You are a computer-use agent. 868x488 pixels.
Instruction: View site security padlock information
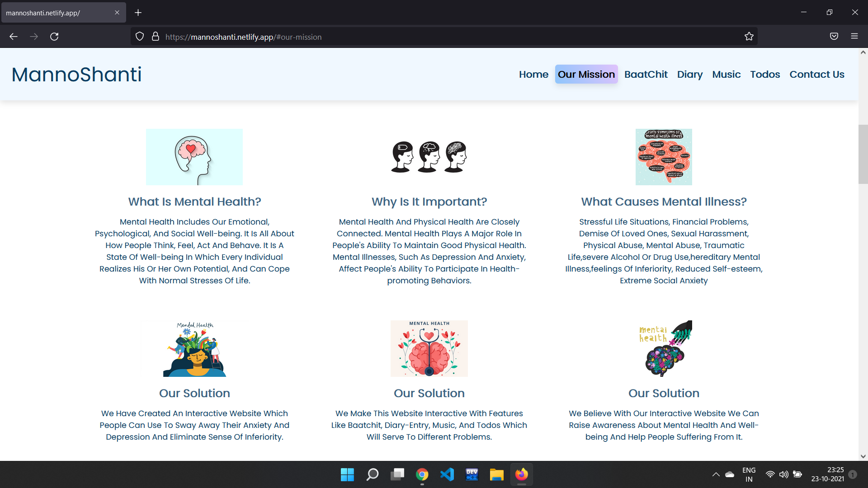[x=156, y=37]
